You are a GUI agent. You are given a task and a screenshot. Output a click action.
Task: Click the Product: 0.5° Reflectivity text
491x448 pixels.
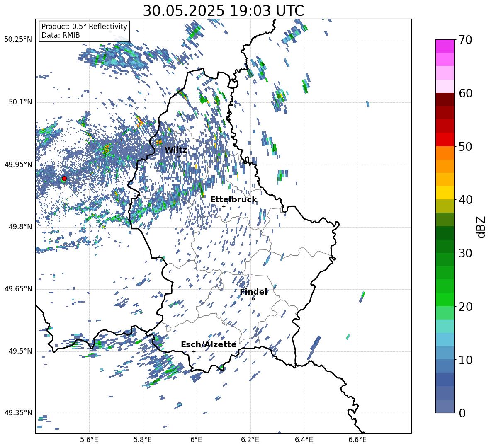point(84,26)
